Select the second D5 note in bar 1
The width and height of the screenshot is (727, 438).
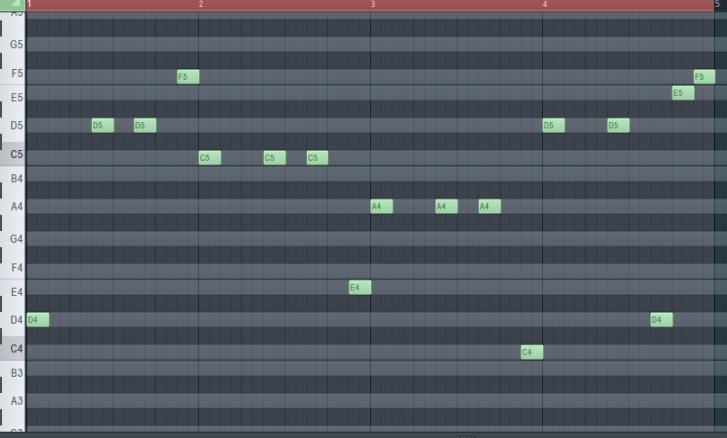pyautogui.click(x=145, y=125)
